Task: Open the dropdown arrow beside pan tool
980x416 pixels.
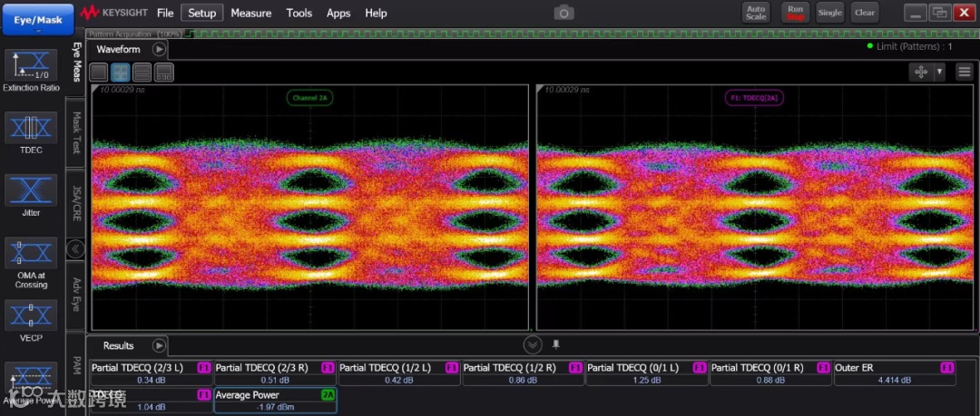Action: pos(940,72)
